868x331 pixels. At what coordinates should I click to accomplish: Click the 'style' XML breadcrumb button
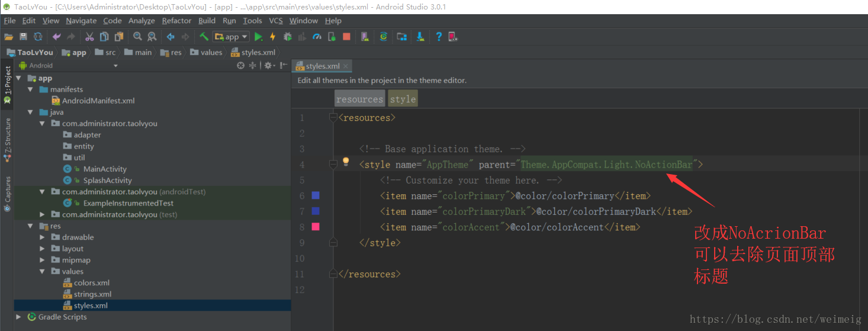(403, 99)
